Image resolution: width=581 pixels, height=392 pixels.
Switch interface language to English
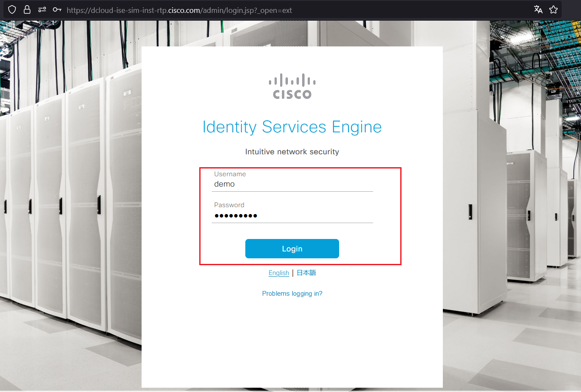278,273
